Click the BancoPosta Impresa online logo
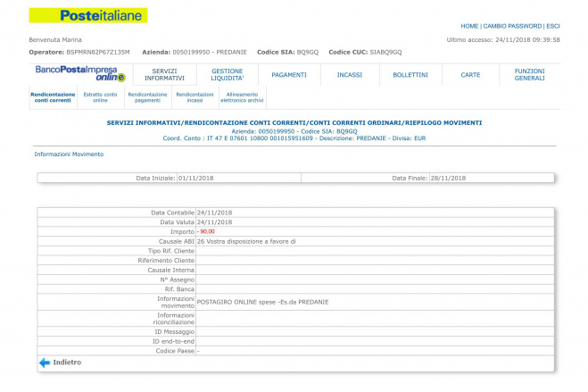The image size is (588, 392). point(80,73)
